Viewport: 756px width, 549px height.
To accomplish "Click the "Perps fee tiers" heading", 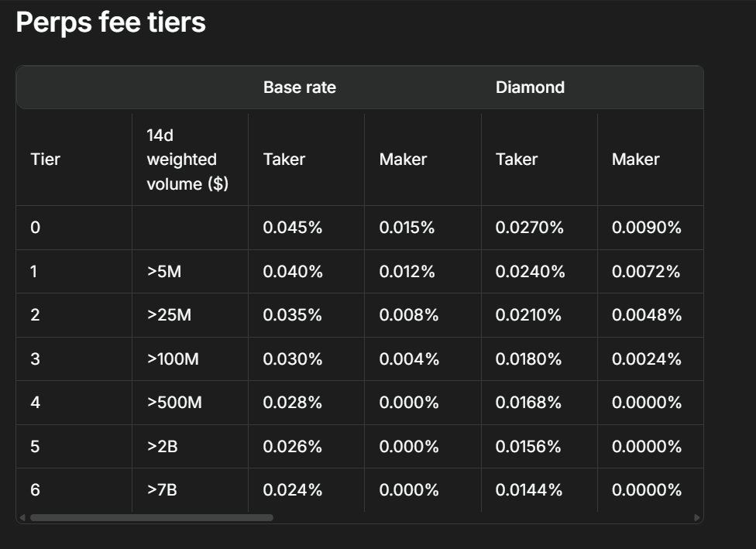I will click(111, 22).
